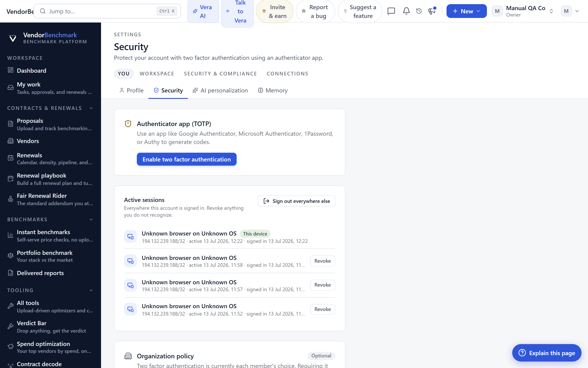Switch to the Connections settings group
588x368 pixels.
tap(287, 74)
